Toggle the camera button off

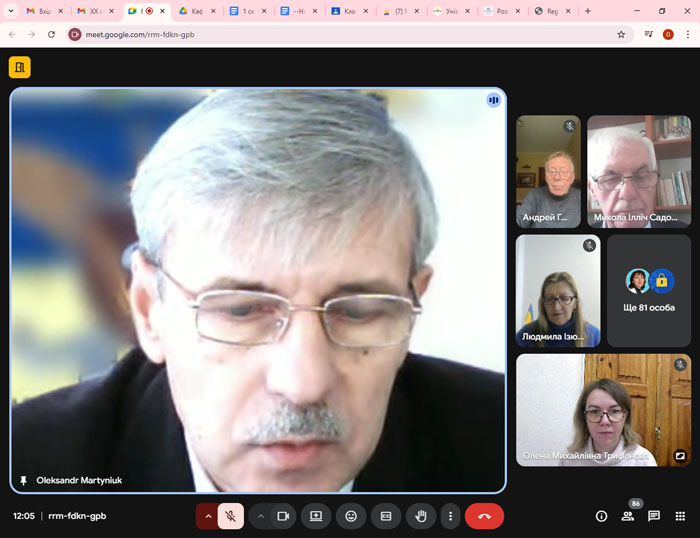click(283, 516)
